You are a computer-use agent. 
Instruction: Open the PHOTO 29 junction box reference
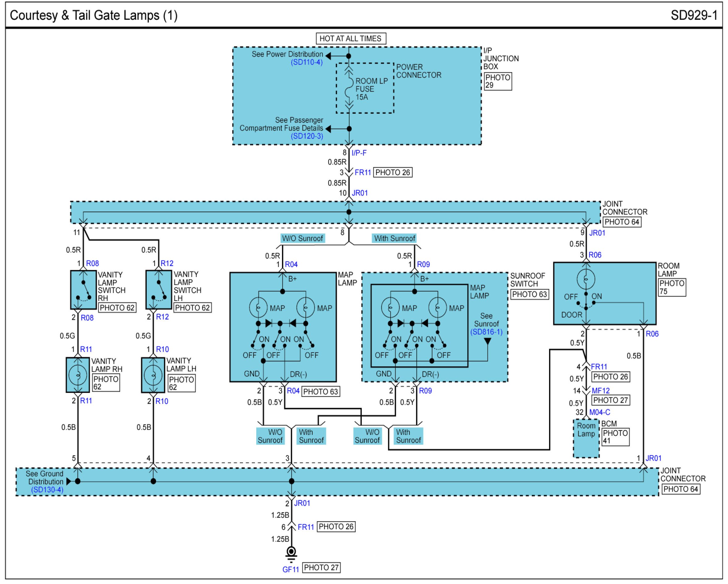498,81
